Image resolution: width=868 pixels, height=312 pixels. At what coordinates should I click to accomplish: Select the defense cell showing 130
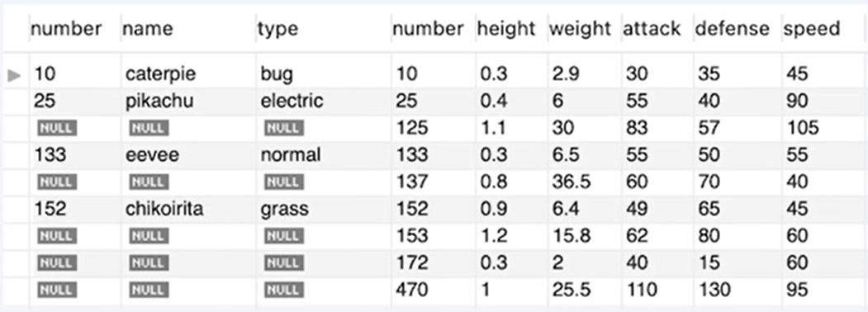(x=737, y=290)
